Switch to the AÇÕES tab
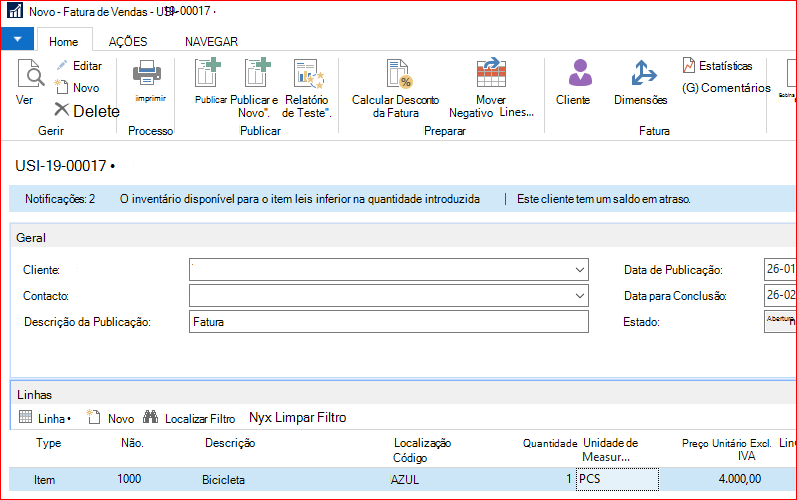 (x=128, y=42)
